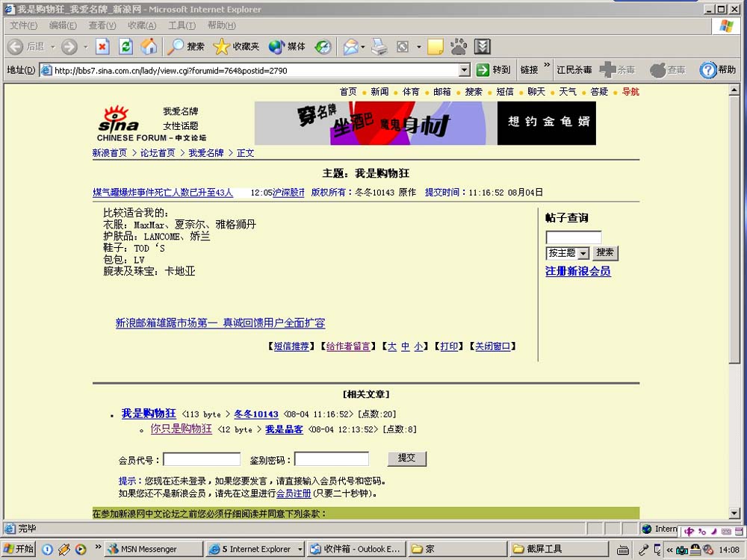Screen dimensions: 747x560
Task: Open the Favorites (收藏夹) star
Action: (236, 46)
